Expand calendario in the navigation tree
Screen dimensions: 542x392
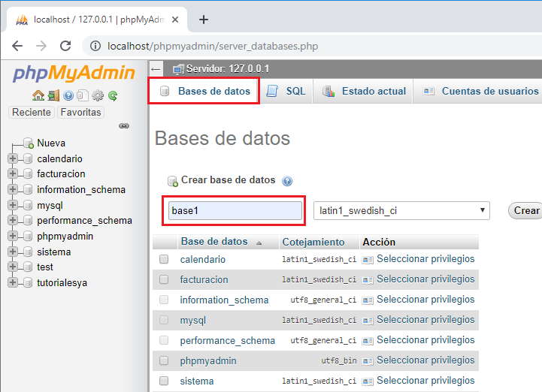tap(13, 158)
